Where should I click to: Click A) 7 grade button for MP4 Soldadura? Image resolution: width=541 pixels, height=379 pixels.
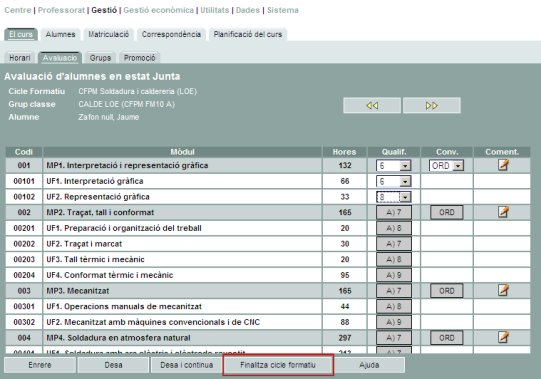[394, 338]
